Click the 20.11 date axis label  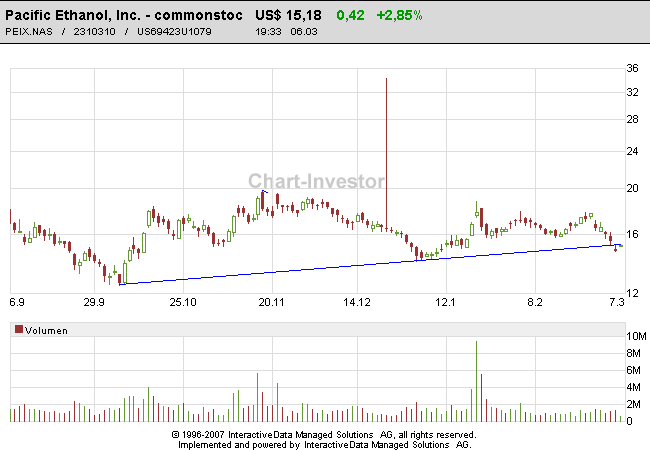pos(272,302)
